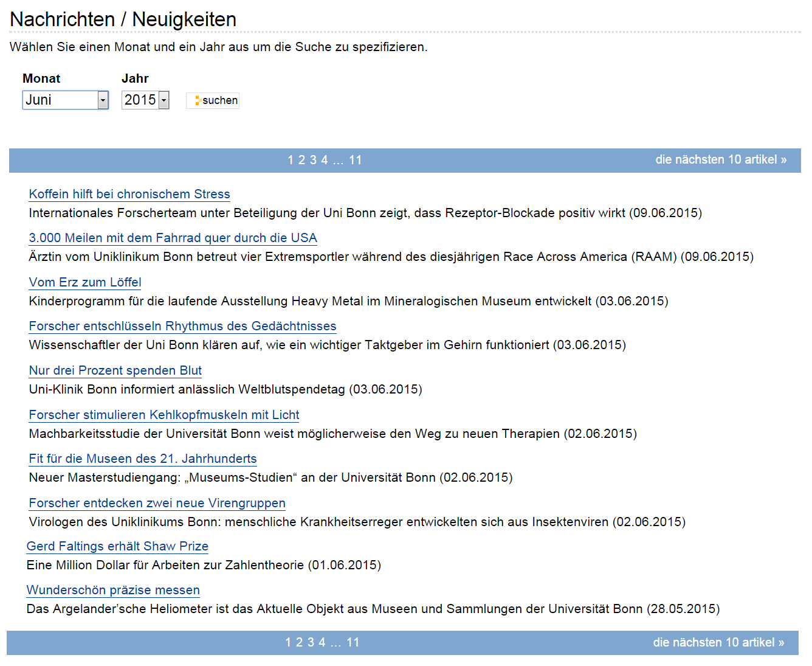Open 'Wunderschön präzise messen' article
812x666 pixels.
(x=113, y=590)
